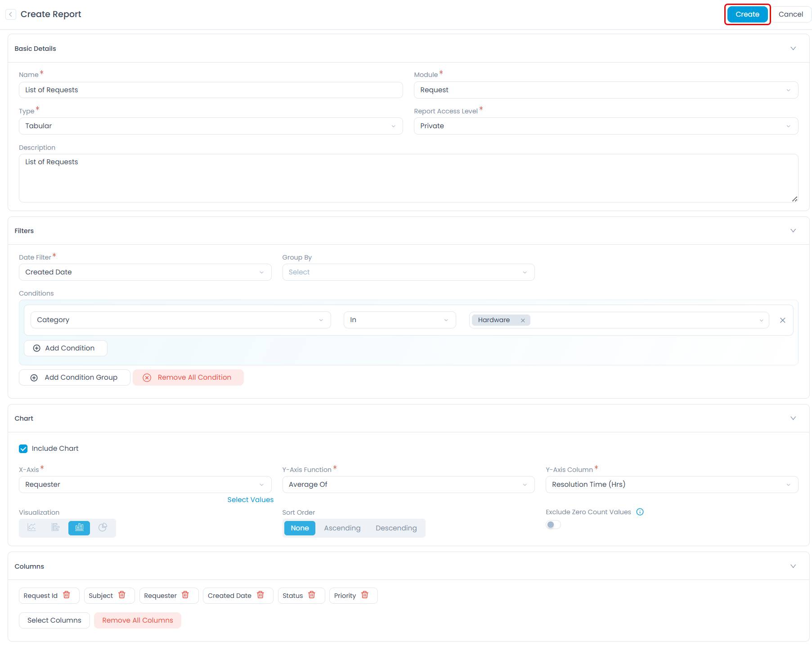
Task: Click the Cancel button
Action: coord(791,14)
